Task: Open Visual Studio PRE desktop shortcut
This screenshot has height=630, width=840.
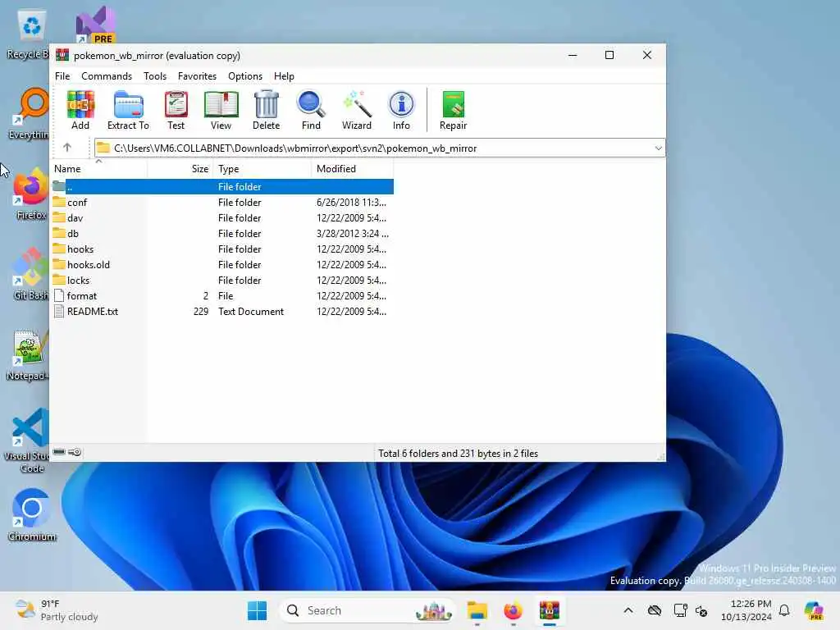Action: (95, 25)
